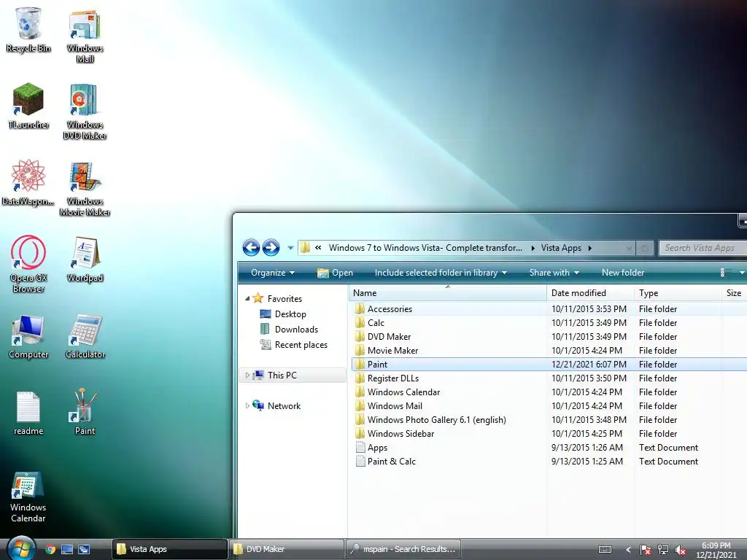Image resolution: width=747 pixels, height=560 pixels.
Task: Click the New folder button
Action: pos(623,273)
